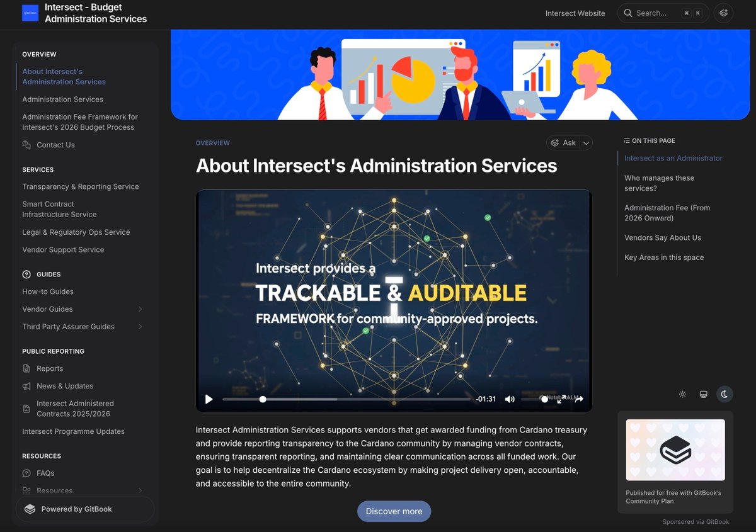Visit the Intersect Website link
This screenshot has height=532, width=756.
pyautogui.click(x=575, y=13)
